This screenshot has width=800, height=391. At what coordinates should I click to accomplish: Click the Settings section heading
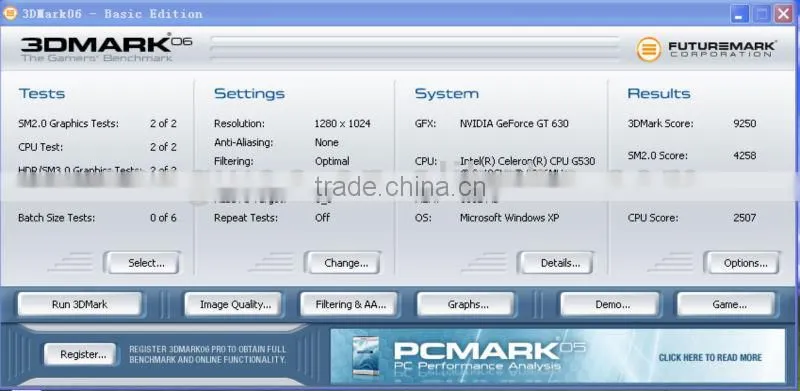click(x=249, y=93)
